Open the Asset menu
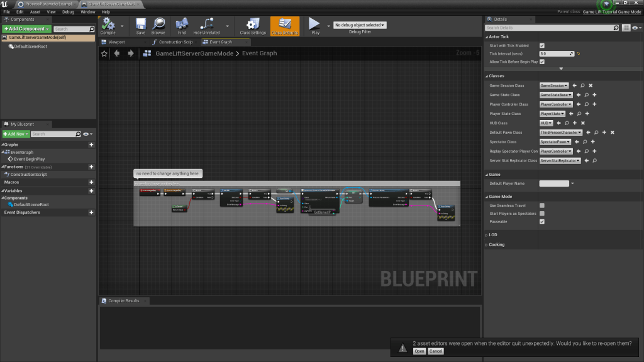This screenshot has height=362, width=644. [35, 12]
